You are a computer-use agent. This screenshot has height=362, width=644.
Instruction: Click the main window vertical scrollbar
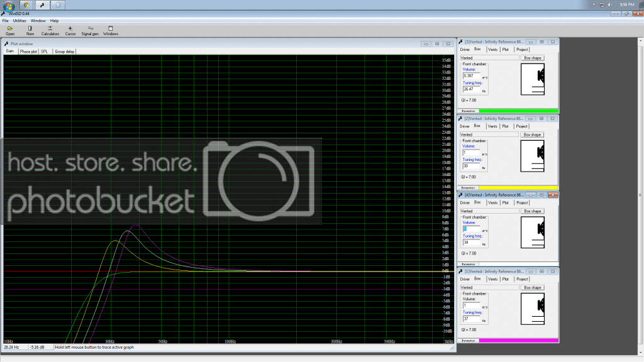(x=640, y=195)
